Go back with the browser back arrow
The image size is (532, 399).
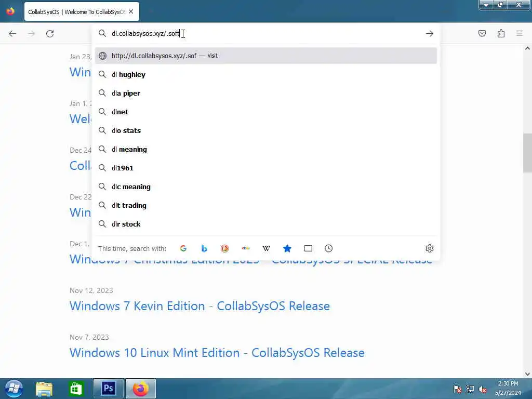click(12, 34)
